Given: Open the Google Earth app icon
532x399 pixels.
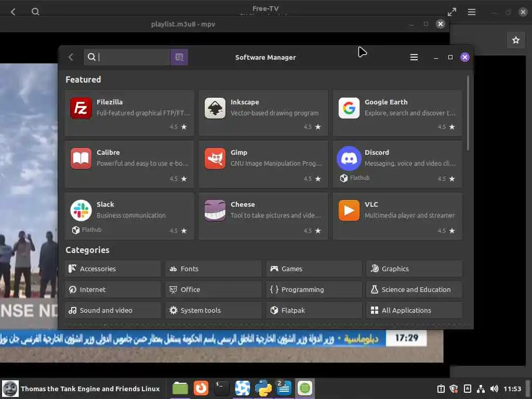Looking at the screenshot, I should (349, 108).
